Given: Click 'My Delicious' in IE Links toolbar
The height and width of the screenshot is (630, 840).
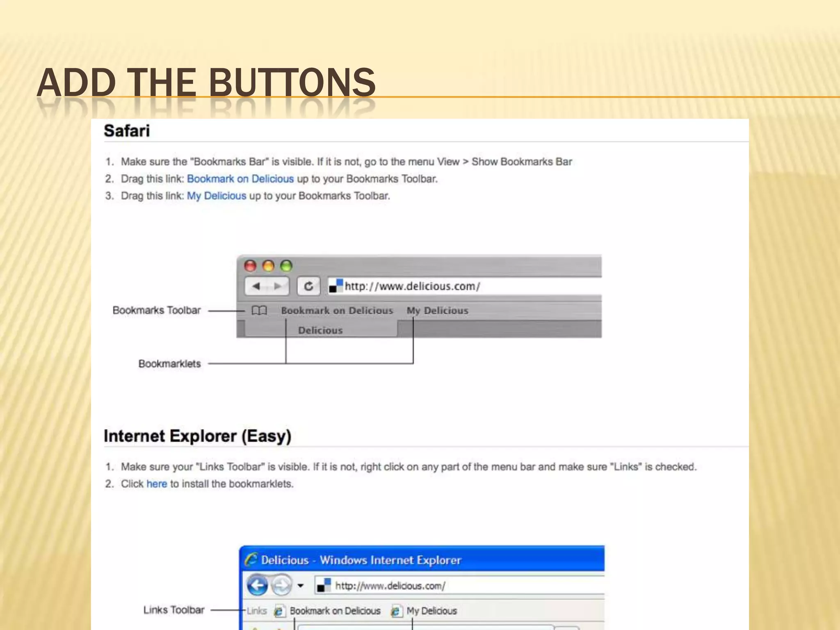Looking at the screenshot, I should pos(431,611).
